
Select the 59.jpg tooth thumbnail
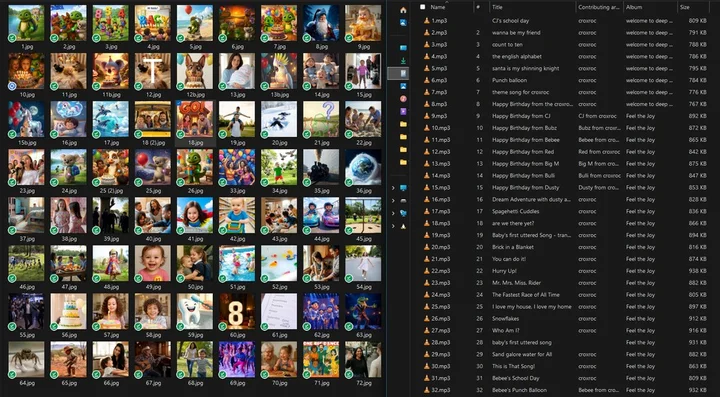pyautogui.click(x=195, y=311)
